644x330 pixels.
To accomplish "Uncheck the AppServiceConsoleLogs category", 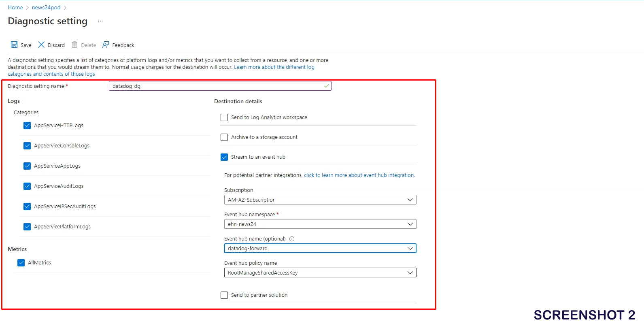I will pos(27,146).
